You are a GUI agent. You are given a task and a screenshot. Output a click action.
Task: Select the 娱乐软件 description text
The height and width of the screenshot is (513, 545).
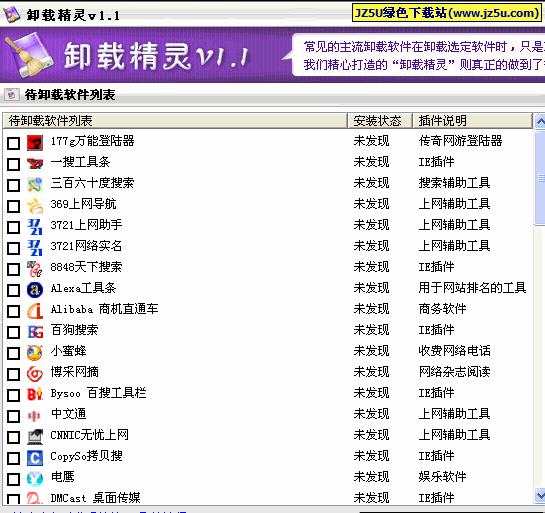(442, 477)
